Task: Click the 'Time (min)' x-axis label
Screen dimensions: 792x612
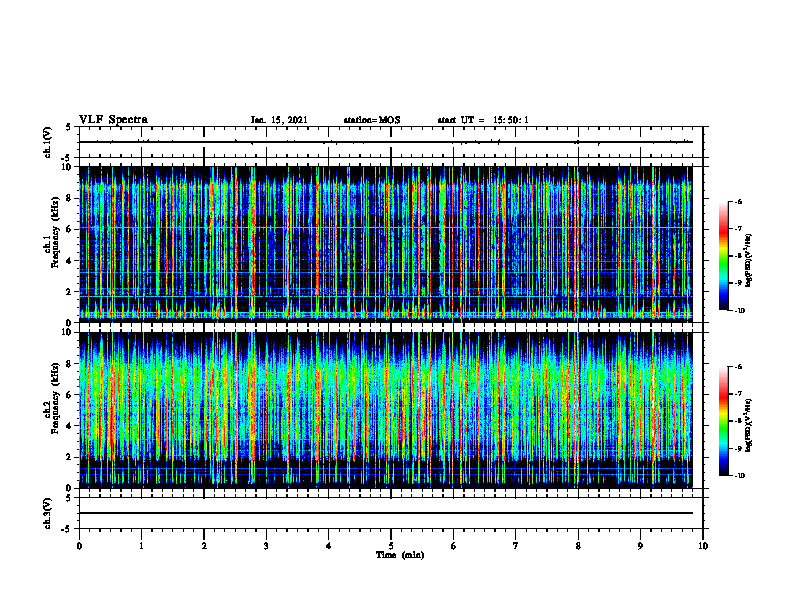Action: click(400, 555)
